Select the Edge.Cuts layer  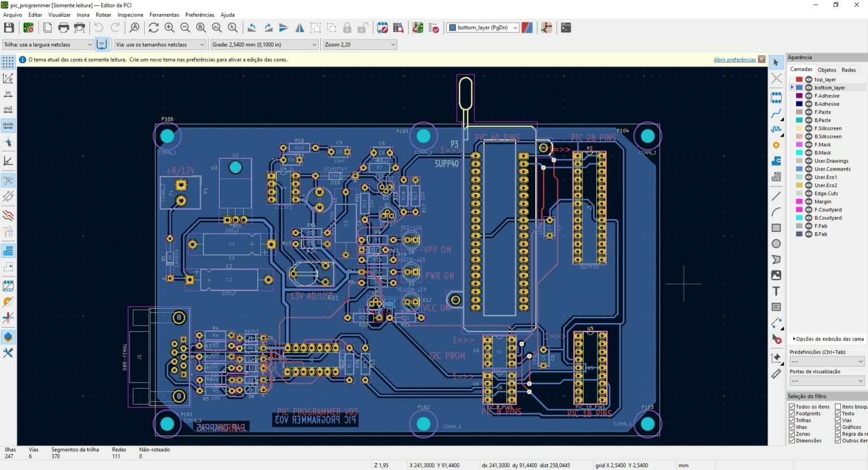point(826,193)
